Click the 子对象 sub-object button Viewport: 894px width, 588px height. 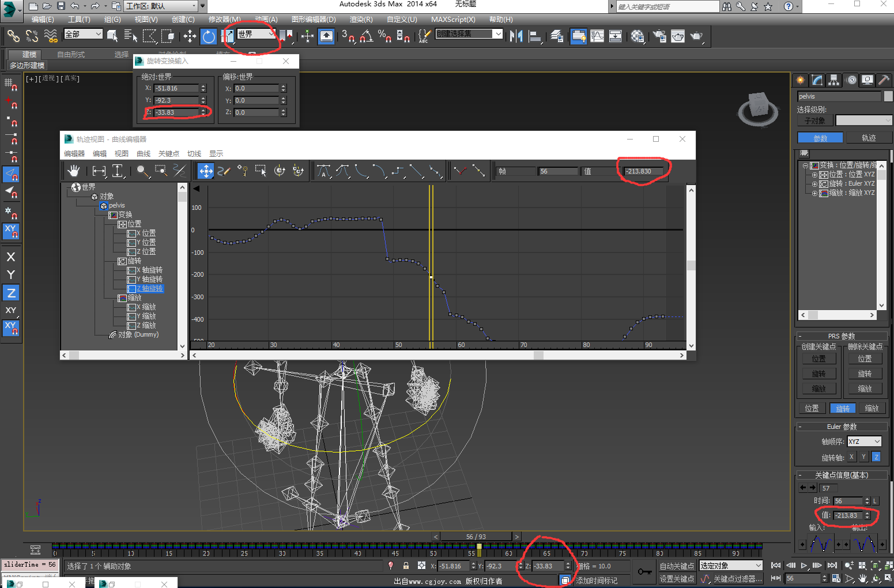click(814, 120)
